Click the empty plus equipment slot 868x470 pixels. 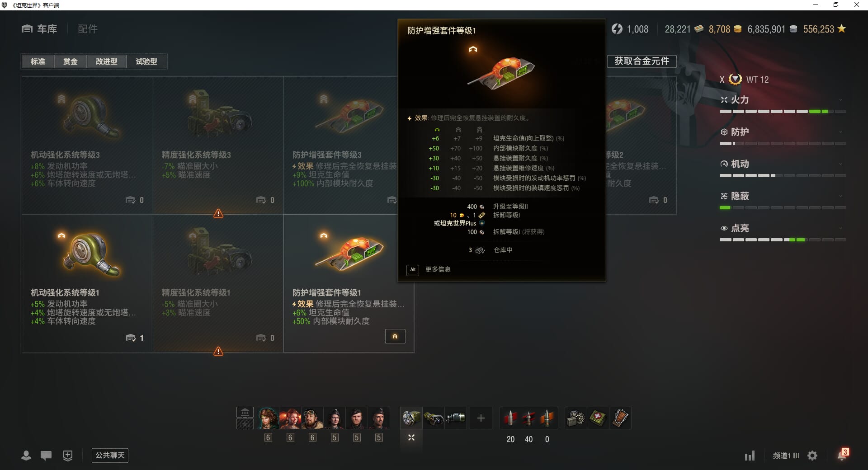pyautogui.click(x=481, y=418)
